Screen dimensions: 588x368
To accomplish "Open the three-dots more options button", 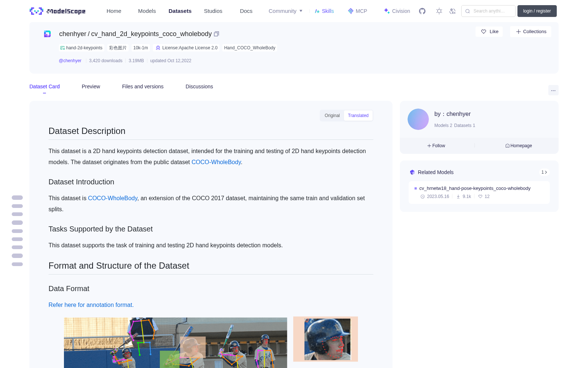I will 553,90.
